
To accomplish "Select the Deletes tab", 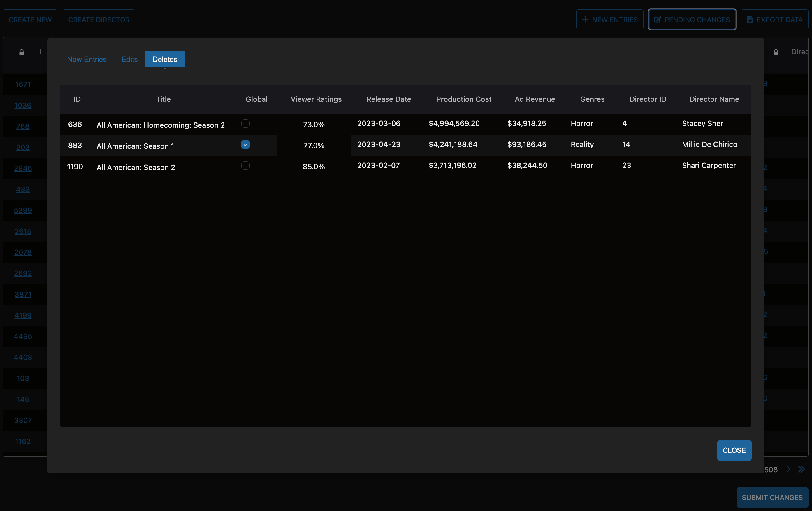I will click(x=165, y=59).
